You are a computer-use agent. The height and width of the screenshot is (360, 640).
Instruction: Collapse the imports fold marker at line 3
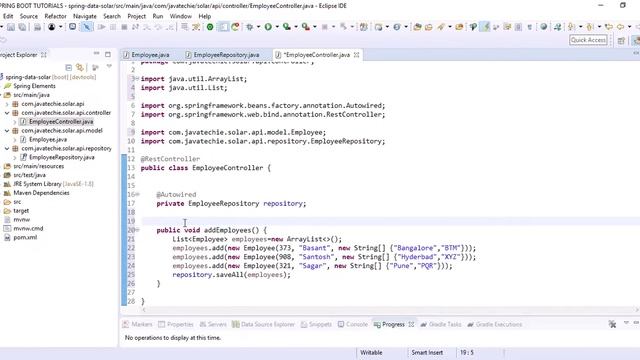click(x=138, y=79)
